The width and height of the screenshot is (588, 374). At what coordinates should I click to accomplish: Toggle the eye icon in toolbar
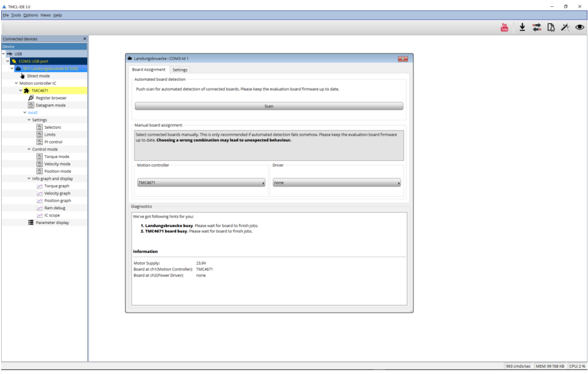[x=580, y=27]
